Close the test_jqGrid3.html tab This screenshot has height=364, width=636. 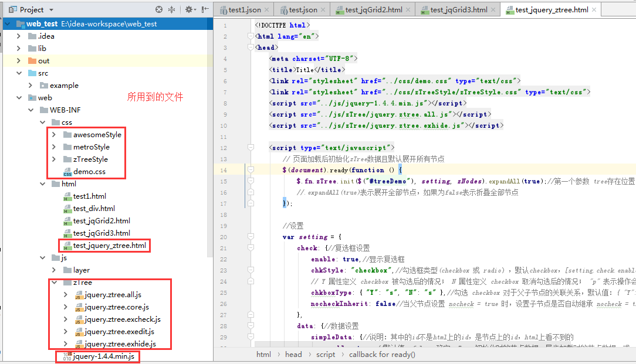coord(493,10)
